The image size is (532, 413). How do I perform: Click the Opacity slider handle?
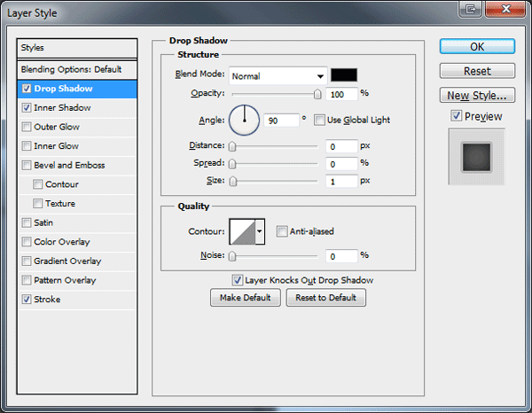coord(317,94)
